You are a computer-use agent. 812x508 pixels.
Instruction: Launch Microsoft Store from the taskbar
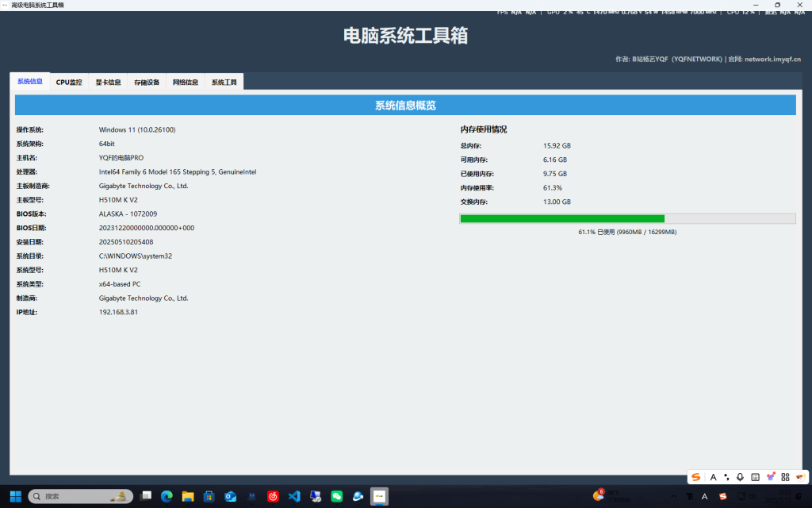(x=209, y=496)
